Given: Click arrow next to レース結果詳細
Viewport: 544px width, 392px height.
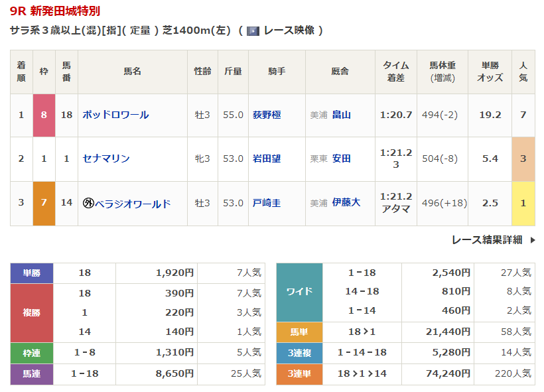Looking at the screenshot, I should [x=532, y=240].
